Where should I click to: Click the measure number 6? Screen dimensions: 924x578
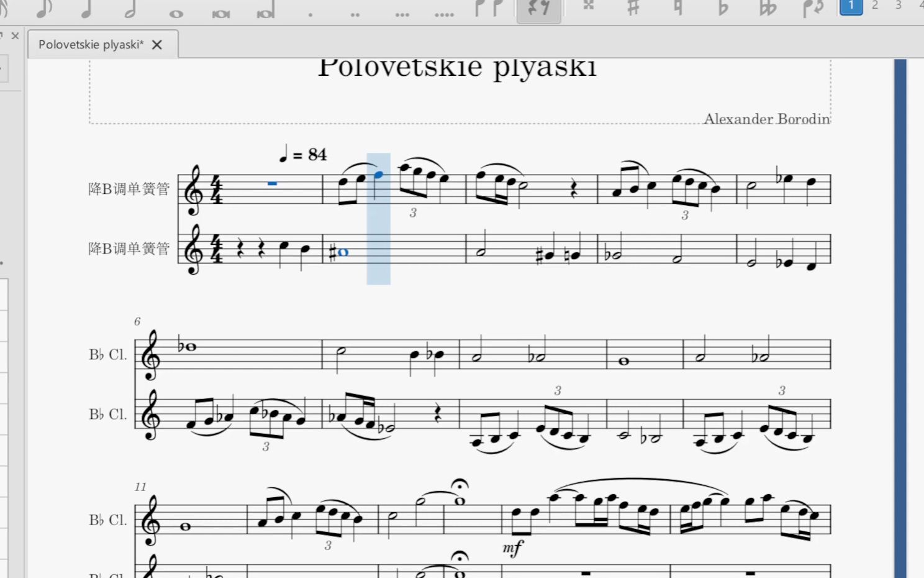[137, 321]
